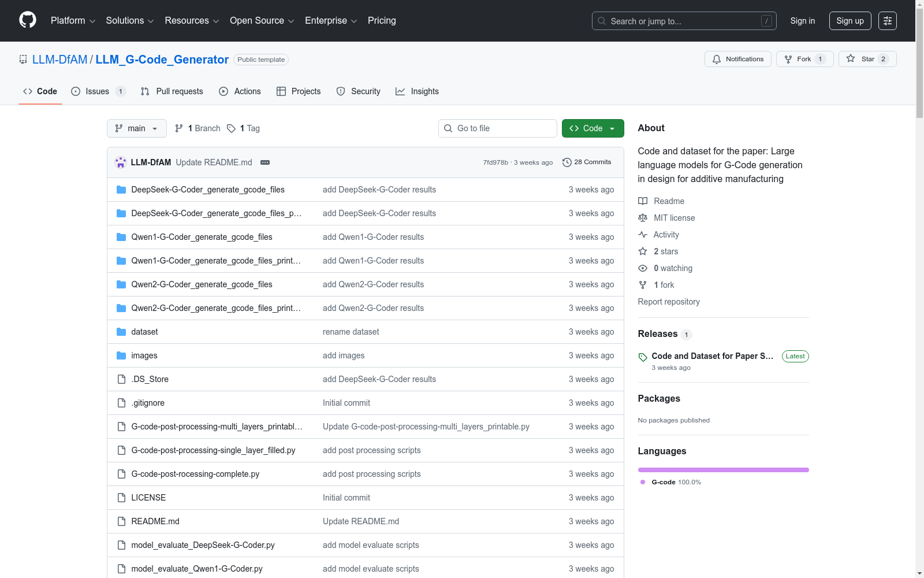
Task: Expand the Enterprise menu
Action: click(x=331, y=21)
